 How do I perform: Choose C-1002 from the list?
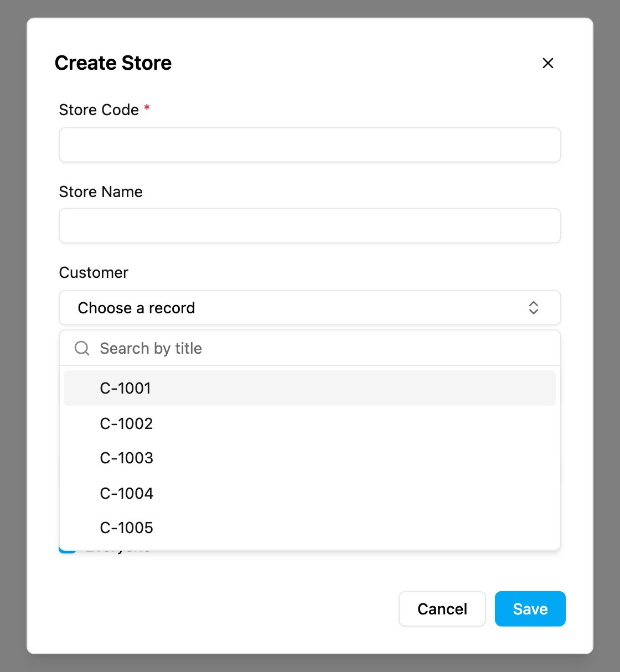pyautogui.click(x=310, y=423)
